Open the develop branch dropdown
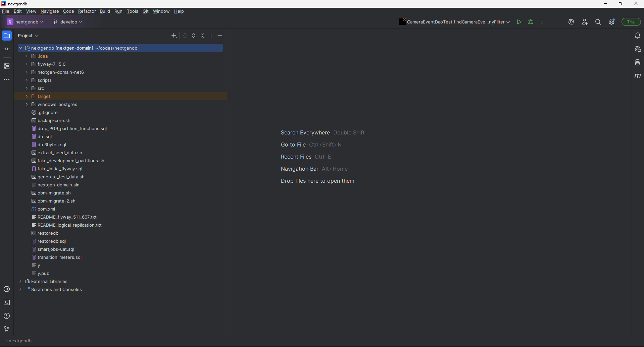Screen dimensions: 644x347 [68, 22]
